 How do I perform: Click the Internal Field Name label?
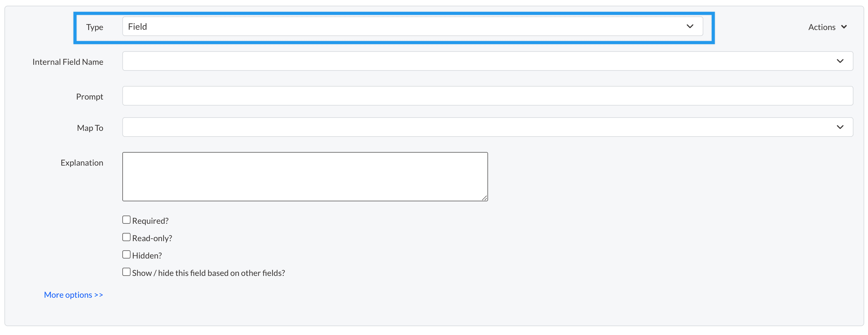click(x=68, y=62)
